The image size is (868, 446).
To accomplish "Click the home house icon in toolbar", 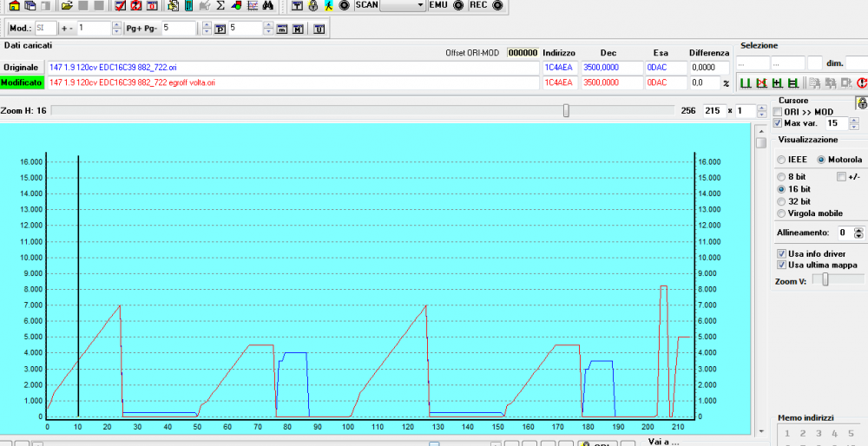I will pyautogui.click(x=15, y=5).
